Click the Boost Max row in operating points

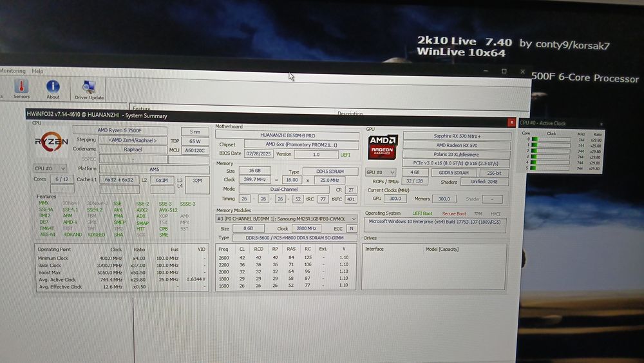[122, 272]
